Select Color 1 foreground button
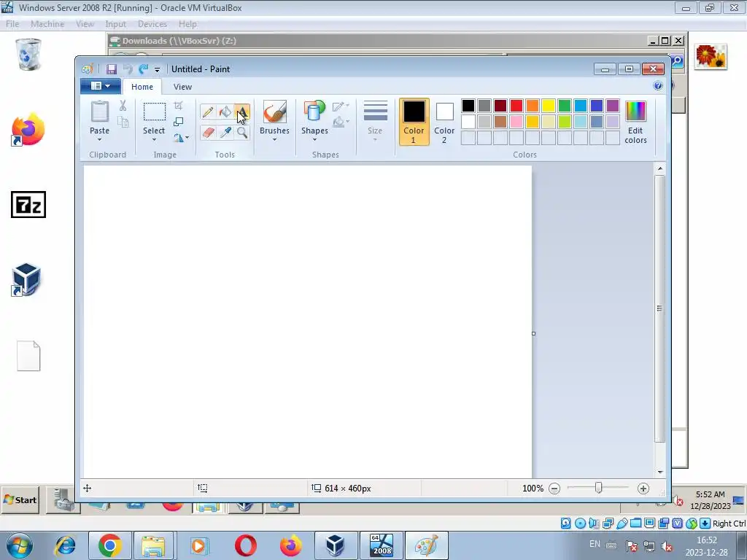The height and width of the screenshot is (560, 747). [414, 122]
